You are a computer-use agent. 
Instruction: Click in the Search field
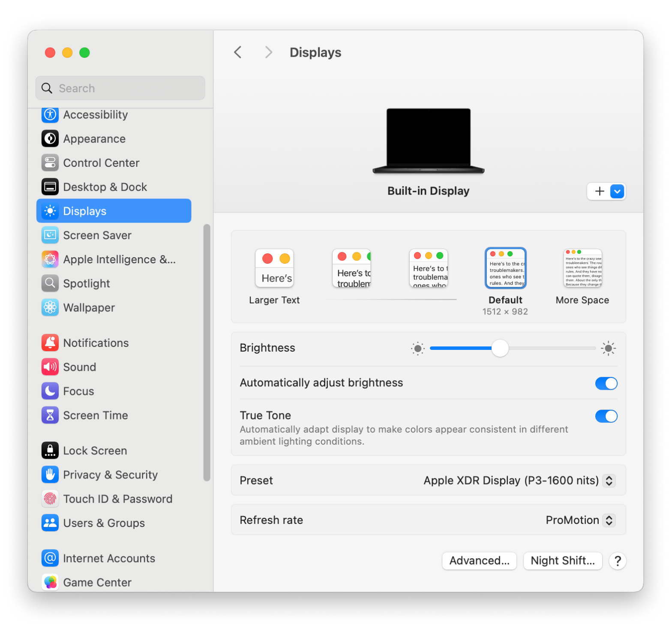click(x=120, y=88)
